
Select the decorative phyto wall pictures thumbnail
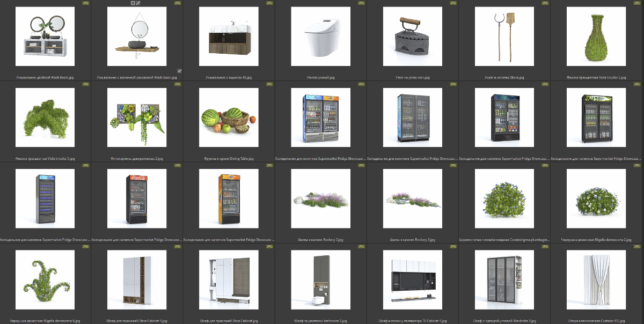click(137, 118)
